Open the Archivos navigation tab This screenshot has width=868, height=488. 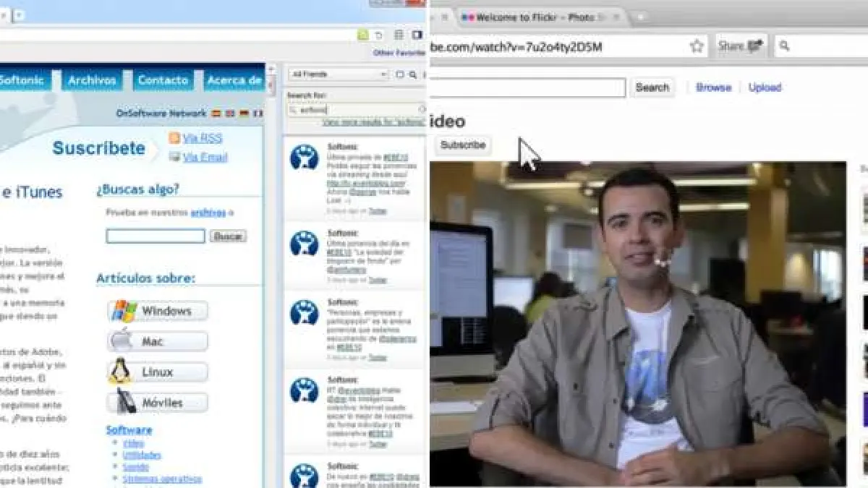[92, 80]
